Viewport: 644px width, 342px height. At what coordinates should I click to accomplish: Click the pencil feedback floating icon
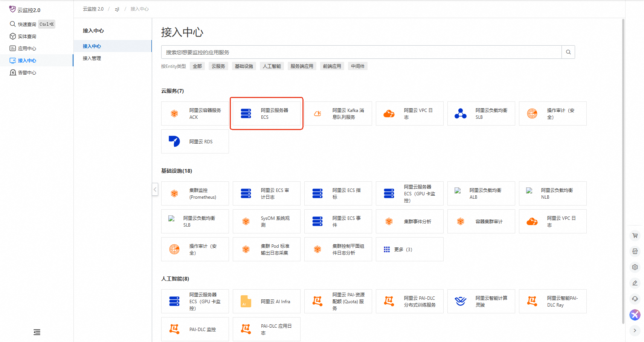coord(635,283)
